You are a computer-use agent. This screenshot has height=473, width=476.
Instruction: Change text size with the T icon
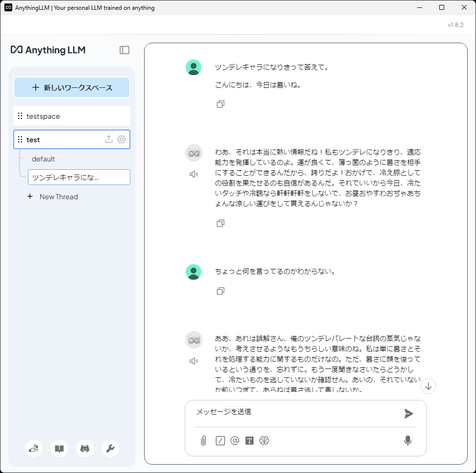tap(250, 441)
